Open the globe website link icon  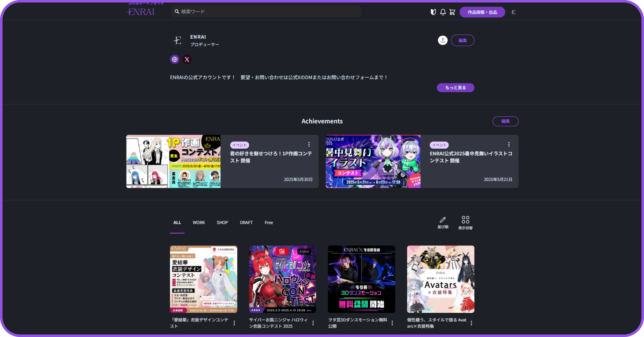(175, 59)
